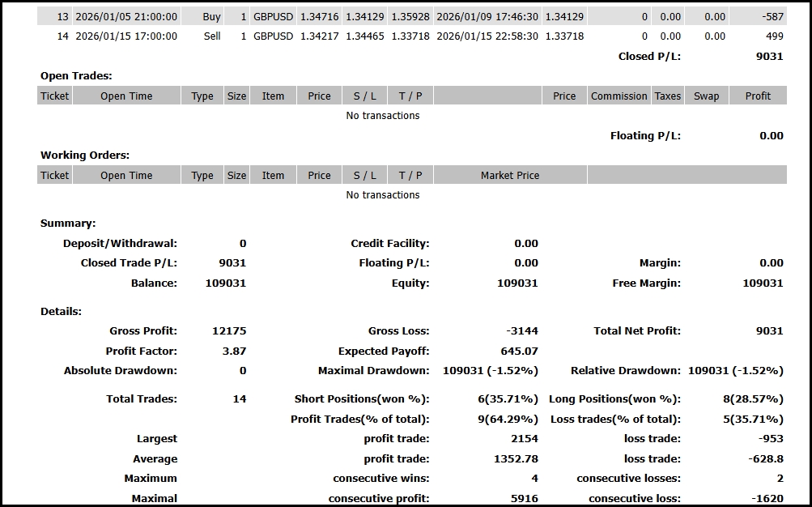Viewport: 812px width, 507px height.
Task: Click the Profit Factor value 3.87
Action: click(233, 351)
